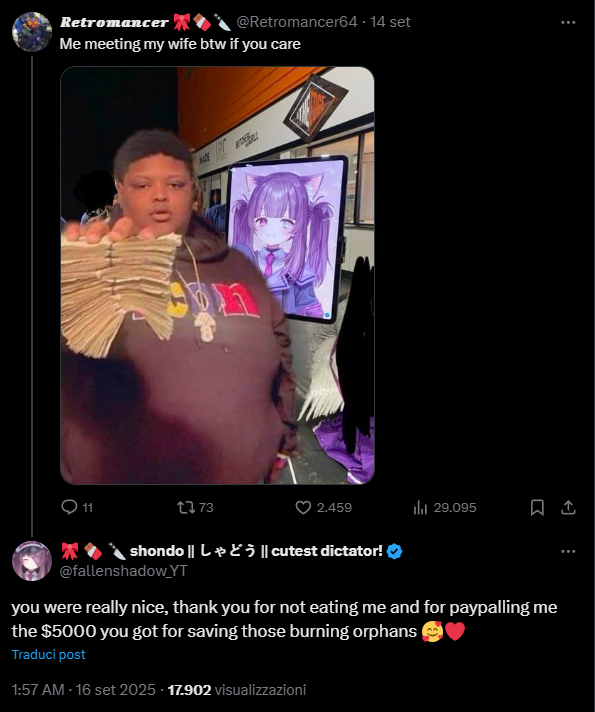Open the 14 set timestamp link
This screenshot has width=595, height=712.
click(x=390, y=22)
